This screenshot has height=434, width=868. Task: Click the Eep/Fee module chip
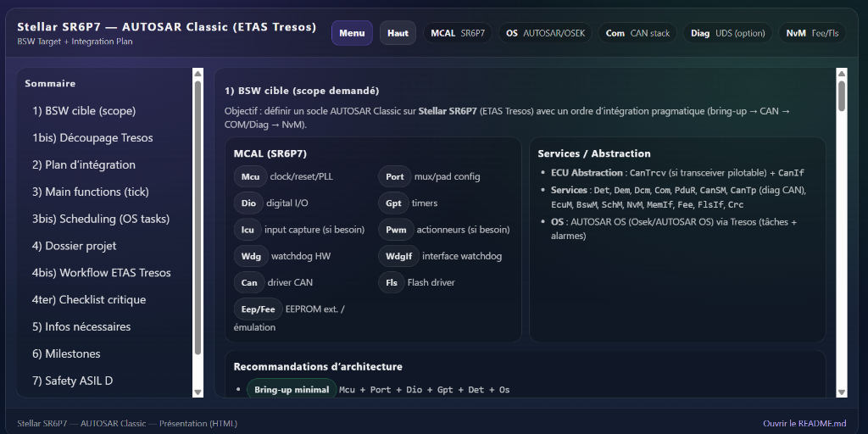[258, 309]
